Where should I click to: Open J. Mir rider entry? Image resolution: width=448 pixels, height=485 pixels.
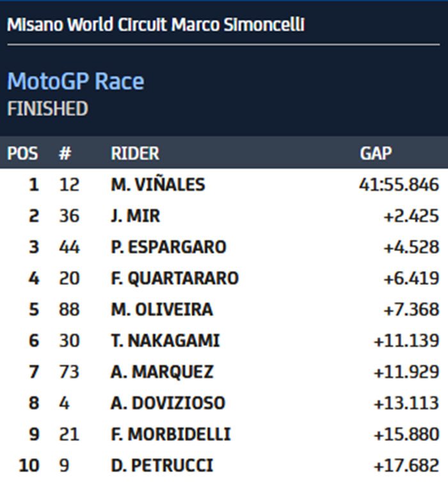[x=135, y=216]
